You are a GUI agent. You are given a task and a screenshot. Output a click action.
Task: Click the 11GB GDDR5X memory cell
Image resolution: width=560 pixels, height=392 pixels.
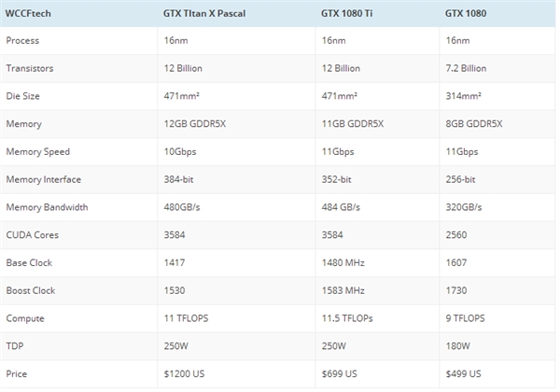pos(353,123)
